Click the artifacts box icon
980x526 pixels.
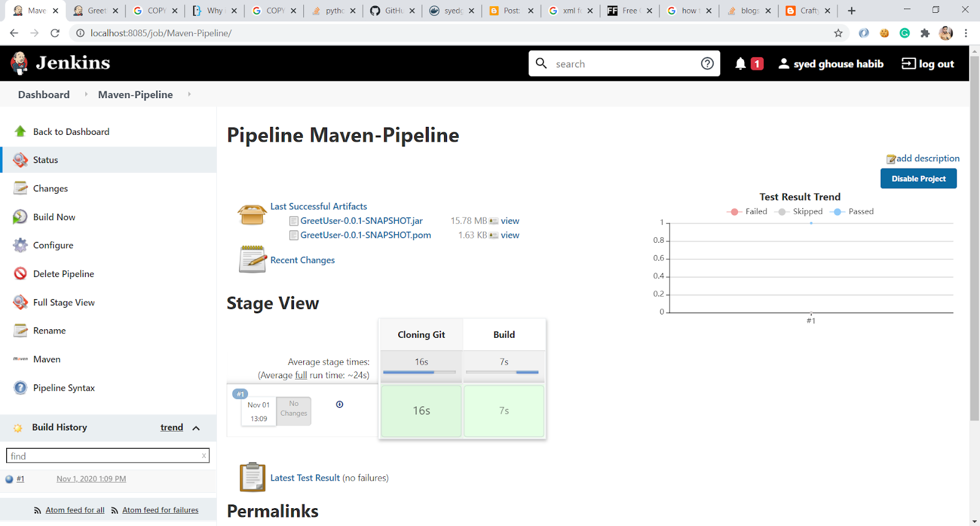coord(252,215)
